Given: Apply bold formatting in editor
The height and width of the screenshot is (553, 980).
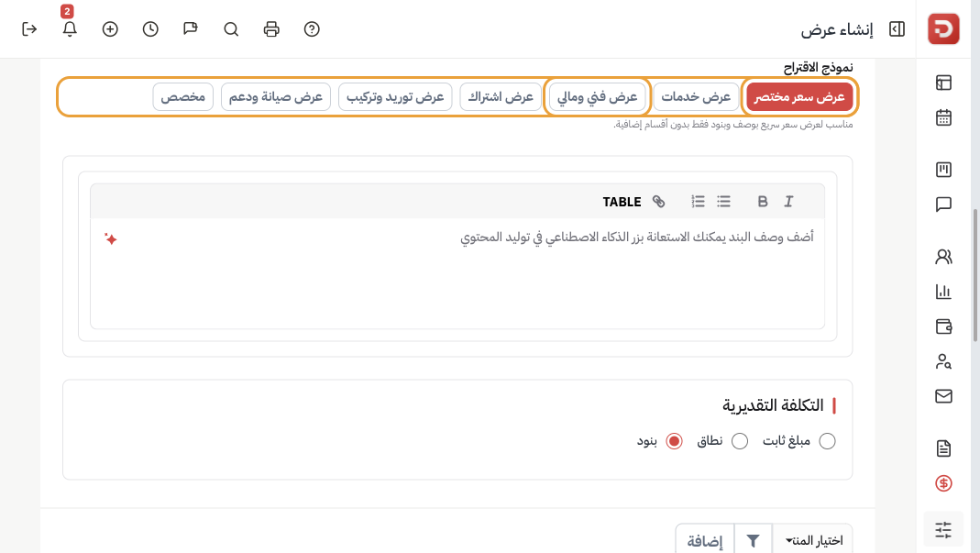Looking at the screenshot, I should click(763, 202).
